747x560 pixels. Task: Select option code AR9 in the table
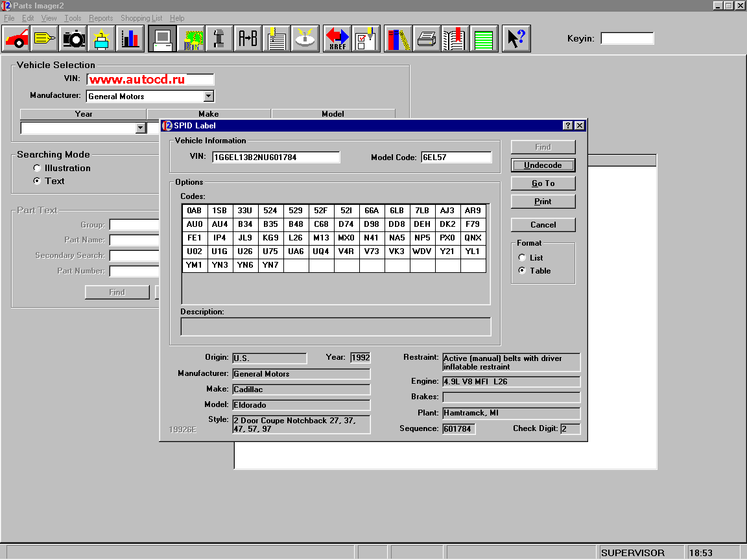[473, 211]
